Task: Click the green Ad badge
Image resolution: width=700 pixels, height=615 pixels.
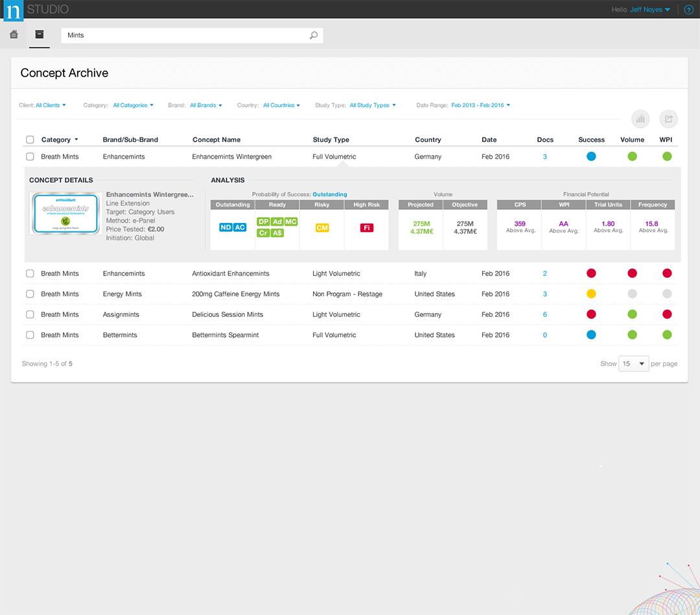Action: (x=277, y=222)
